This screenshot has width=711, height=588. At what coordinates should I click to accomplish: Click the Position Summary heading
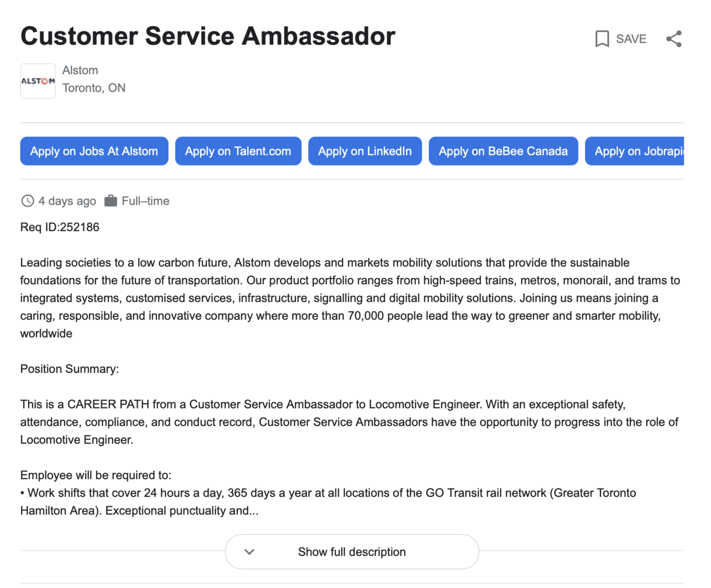click(69, 369)
